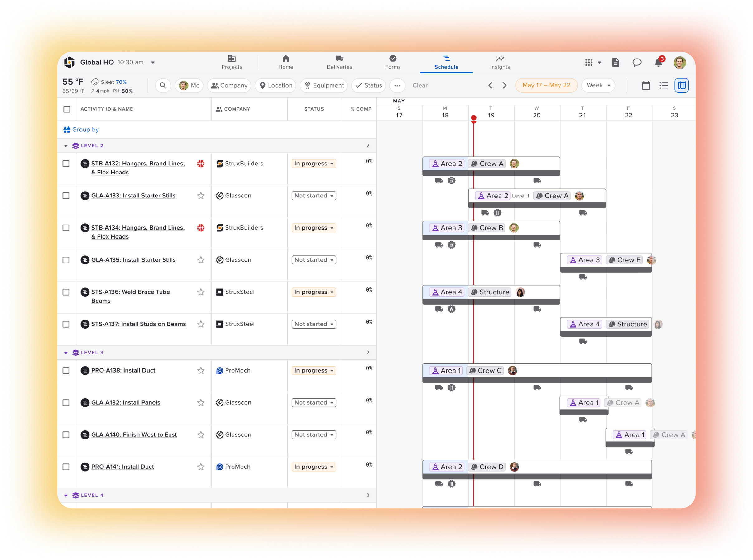753x560 pixels.
Task: Filter by Company
Action: point(229,85)
